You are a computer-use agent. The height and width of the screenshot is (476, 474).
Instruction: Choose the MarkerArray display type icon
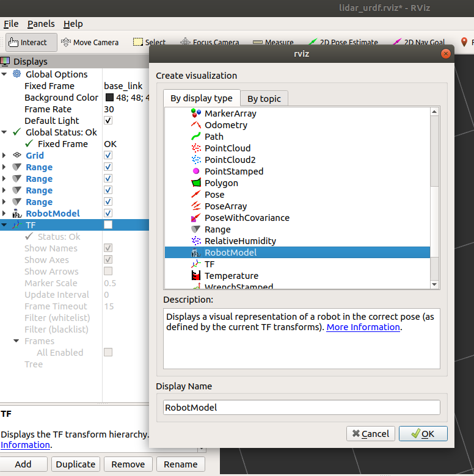click(x=196, y=114)
